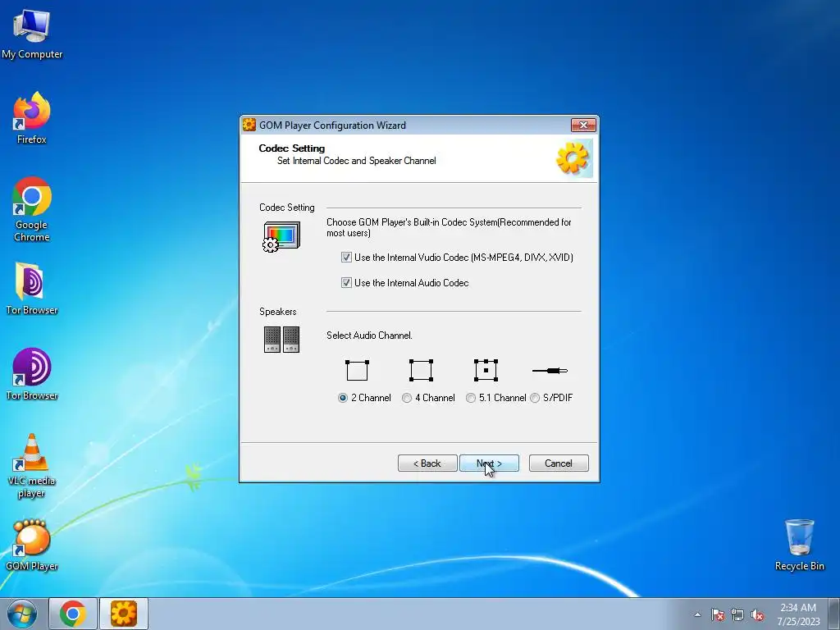Close the GOM Player Configuration Wizard window
The width and height of the screenshot is (840, 630).
click(584, 125)
